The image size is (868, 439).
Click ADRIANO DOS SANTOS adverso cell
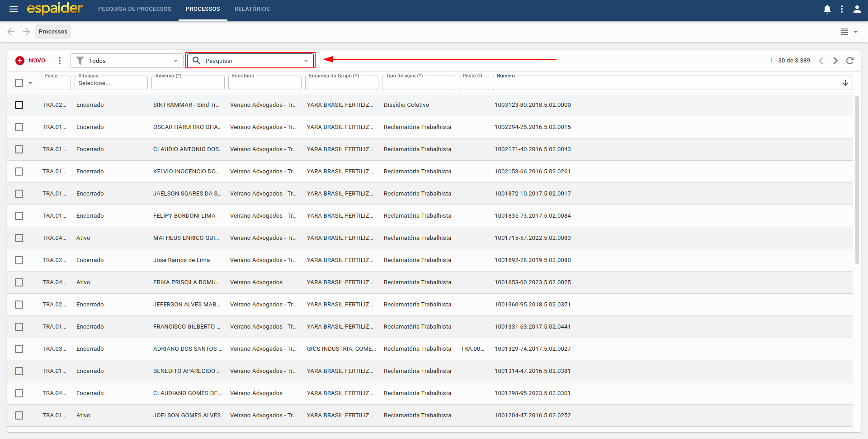tap(188, 349)
